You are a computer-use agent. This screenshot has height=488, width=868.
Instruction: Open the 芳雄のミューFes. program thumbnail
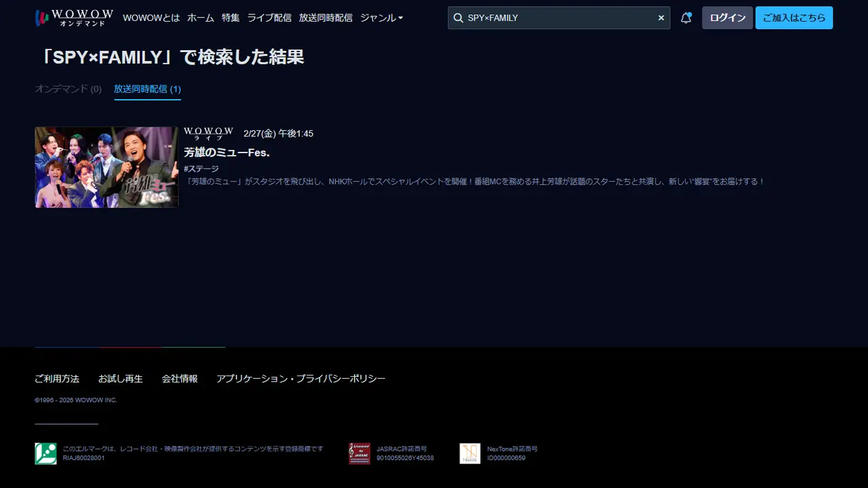click(x=106, y=167)
